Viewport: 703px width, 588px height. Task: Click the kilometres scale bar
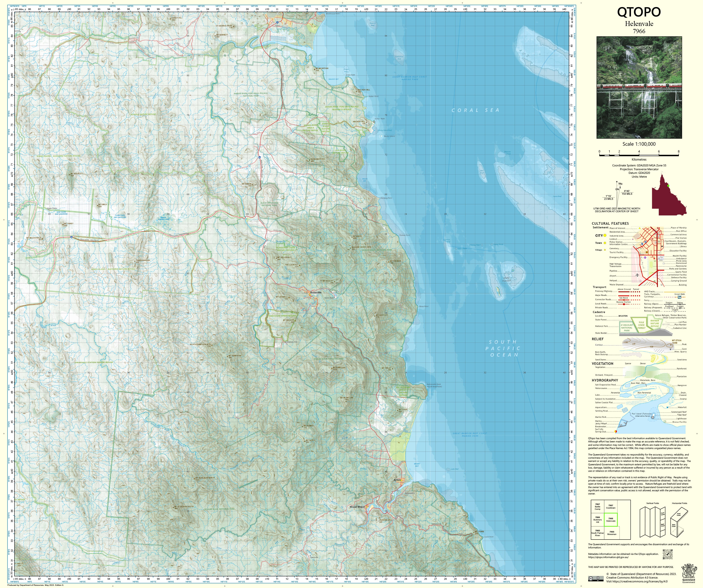click(639, 155)
